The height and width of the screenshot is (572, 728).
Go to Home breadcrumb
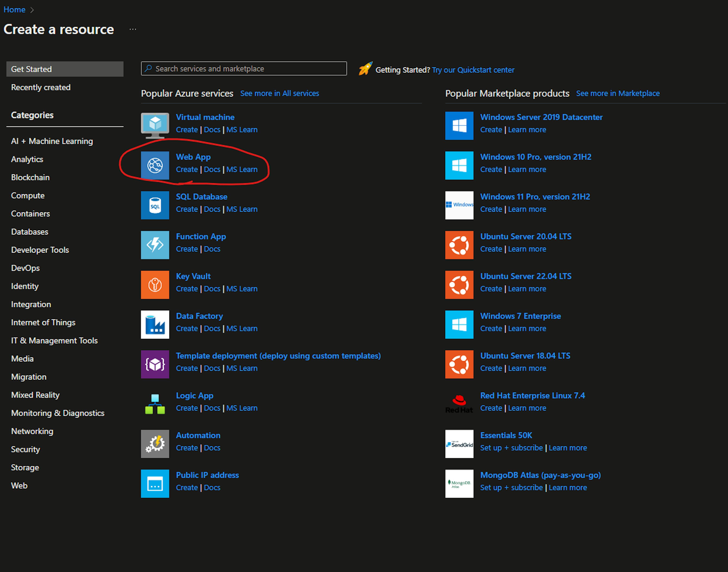coord(14,10)
